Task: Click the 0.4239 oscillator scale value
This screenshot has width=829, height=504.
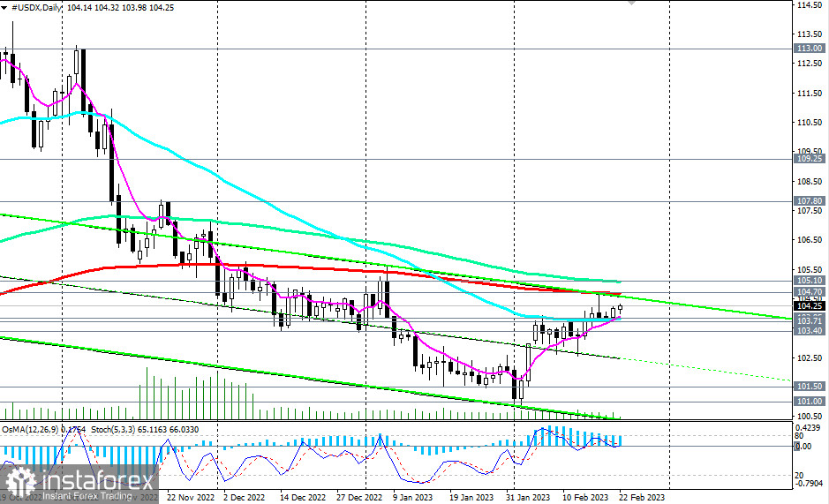Action: pos(808,427)
